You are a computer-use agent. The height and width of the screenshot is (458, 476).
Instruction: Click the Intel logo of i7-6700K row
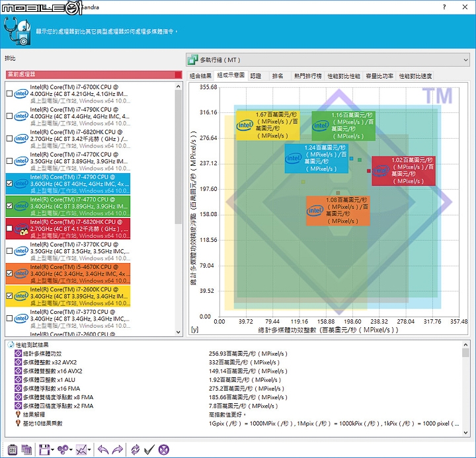tap(21, 93)
